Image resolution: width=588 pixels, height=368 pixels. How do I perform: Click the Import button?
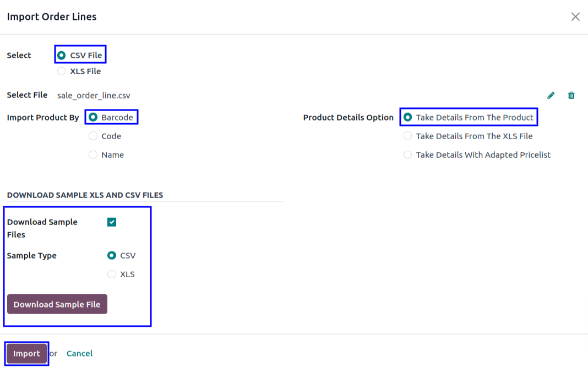(x=26, y=353)
